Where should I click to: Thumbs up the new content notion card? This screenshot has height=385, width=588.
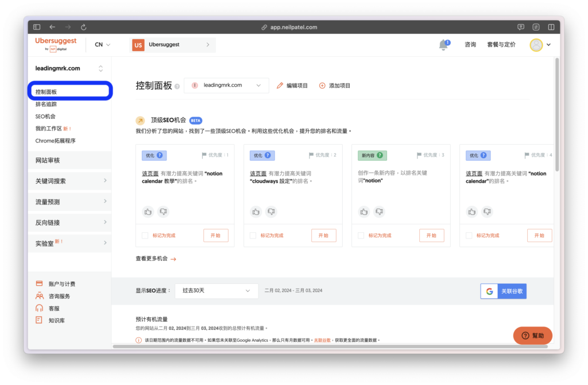[x=364, y=211]
